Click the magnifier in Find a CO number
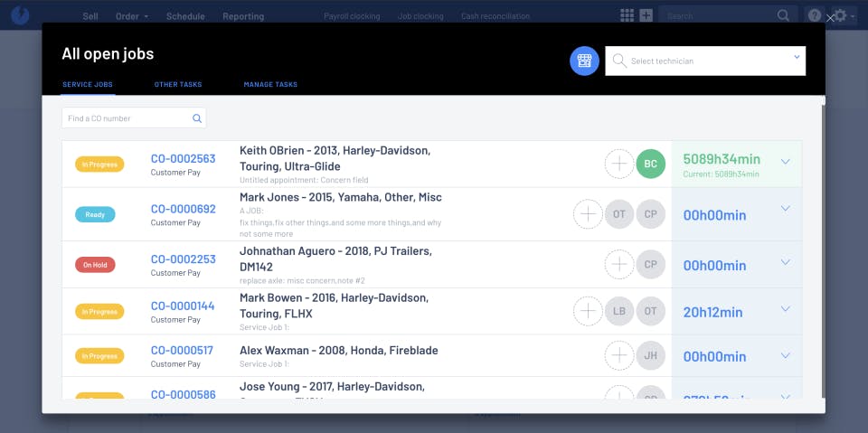The height and width of the screenshot is (433, 868). coord(197,118)
